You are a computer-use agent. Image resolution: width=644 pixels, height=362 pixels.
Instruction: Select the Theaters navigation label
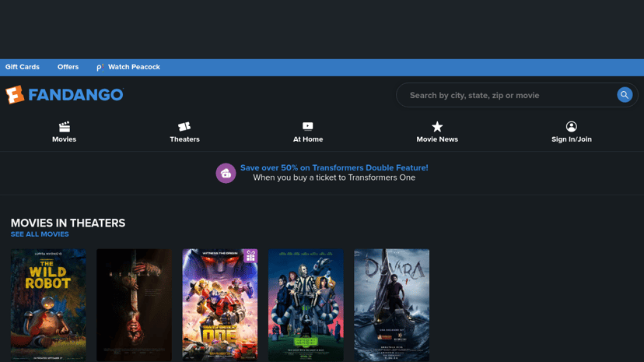click(x=184, y=139)
